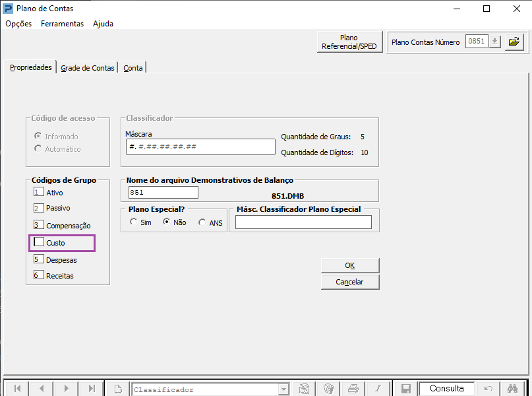Search using the binoculars icon

[x=512, y=389]
